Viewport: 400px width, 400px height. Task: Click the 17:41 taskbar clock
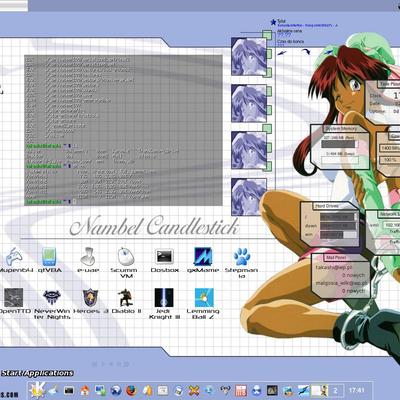coord(356,390)
